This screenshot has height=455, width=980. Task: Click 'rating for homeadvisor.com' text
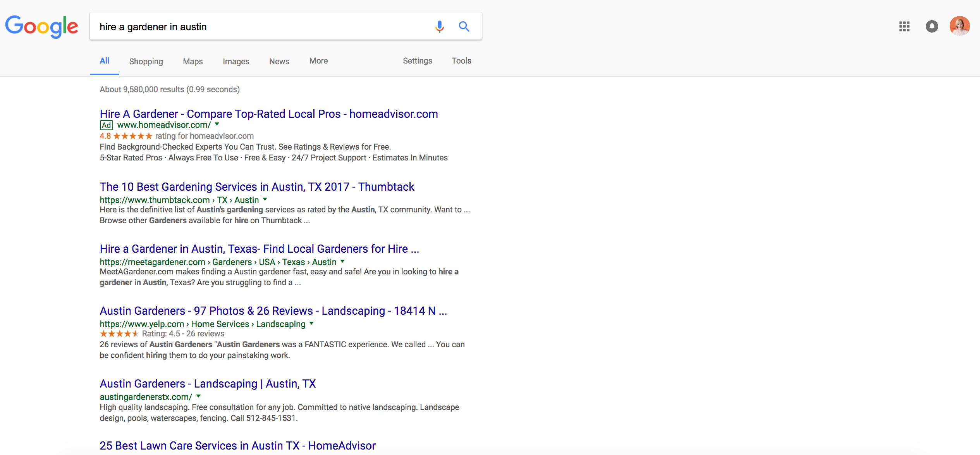coord(205,136)
